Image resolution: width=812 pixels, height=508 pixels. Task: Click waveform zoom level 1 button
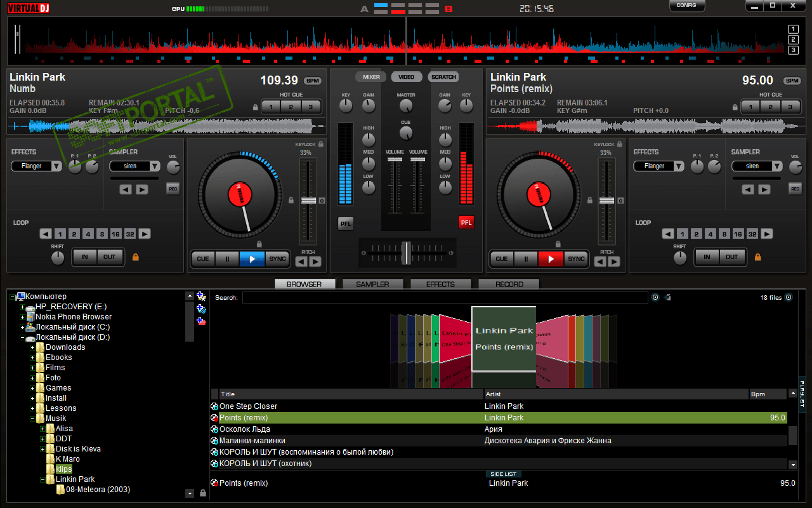click(x=793, y=29)
